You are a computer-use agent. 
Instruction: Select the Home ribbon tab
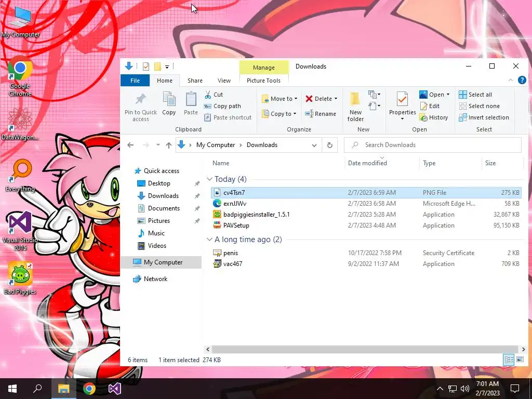pos(165,81)
